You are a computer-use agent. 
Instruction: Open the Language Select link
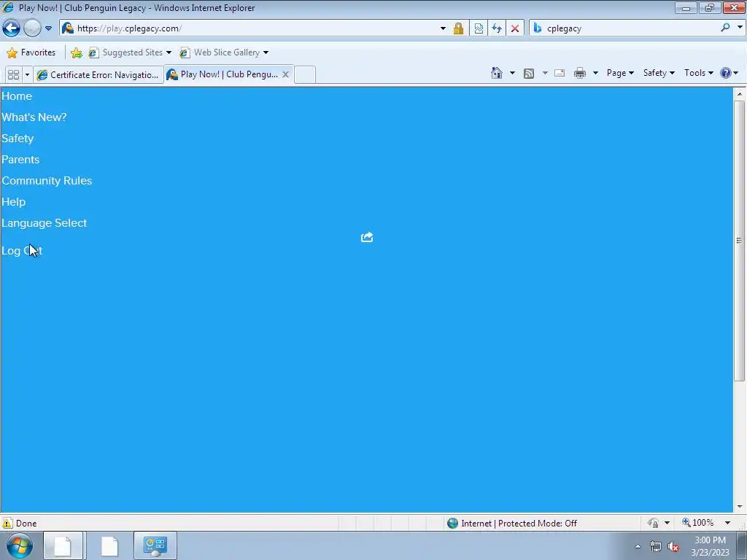(44, 223)
